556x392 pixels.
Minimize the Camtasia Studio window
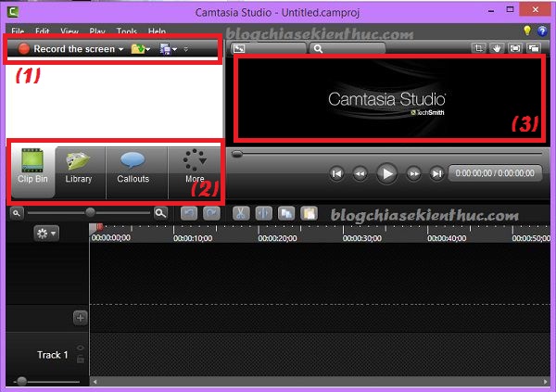click(491, 11)
